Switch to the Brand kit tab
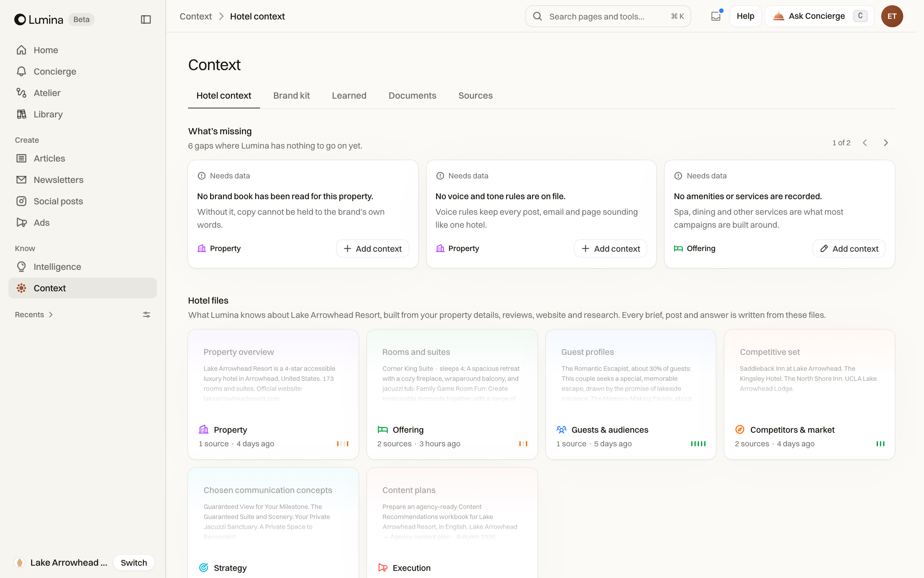924x578 pixels. point(291,96)
